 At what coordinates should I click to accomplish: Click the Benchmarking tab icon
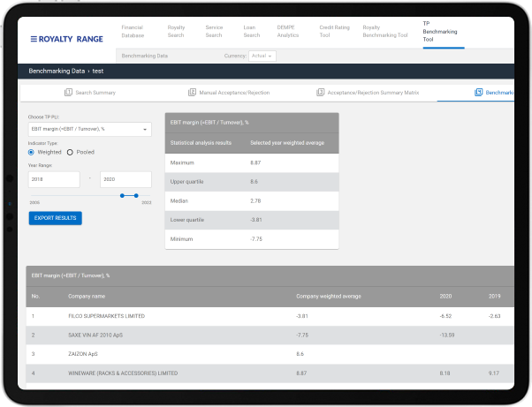pos(478,92)
